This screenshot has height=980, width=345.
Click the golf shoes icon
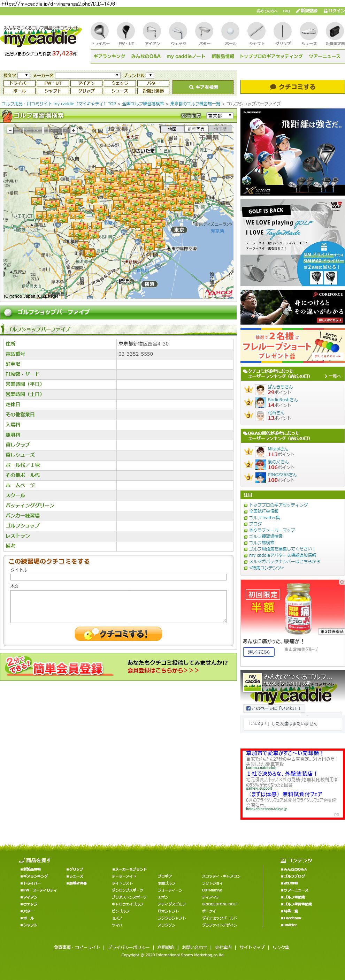pyautogui.click(x=308, y=31)
